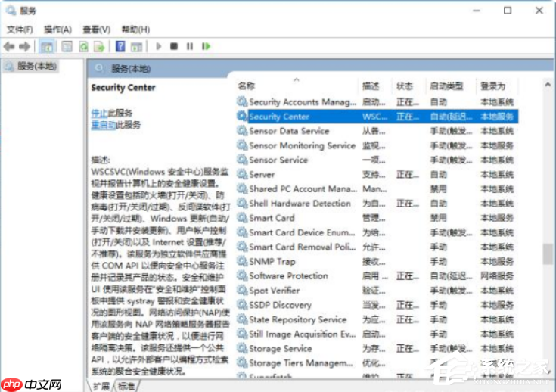556x392 pixels.
Task: Select the Shared PC Account Manager row
Action: [x=377, y=188]
